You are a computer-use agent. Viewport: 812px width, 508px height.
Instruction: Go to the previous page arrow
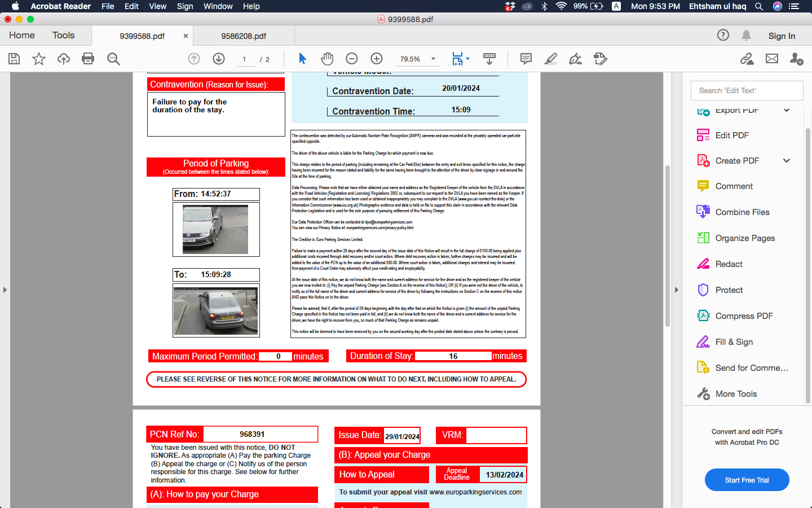(x=194, y=59)
